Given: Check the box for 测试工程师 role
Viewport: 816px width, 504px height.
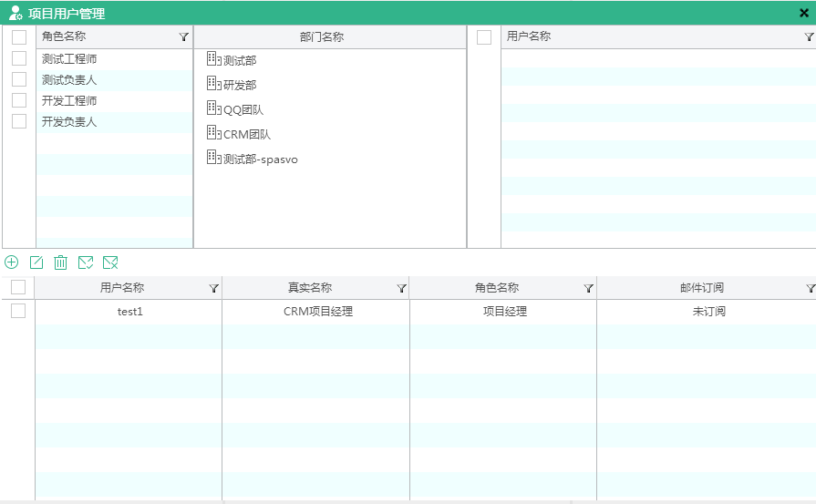Looking at the screenshot, I should (19, 58).
